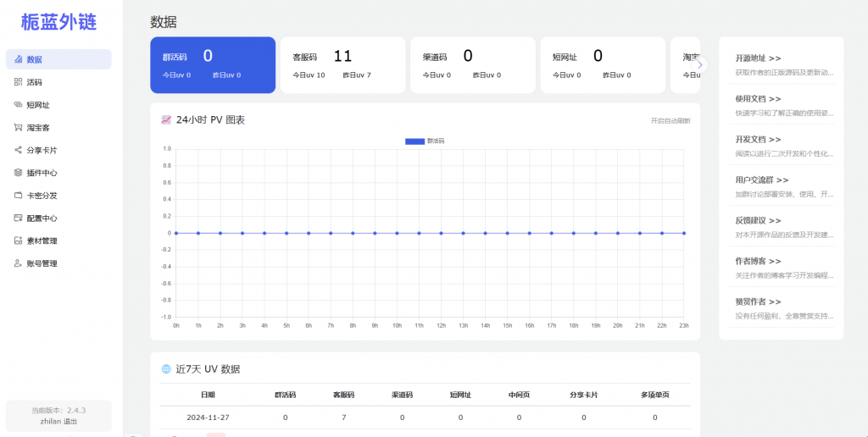Open the 使用文档 >> link
Viewport: 868px width, 437px height.
(758, 98)
